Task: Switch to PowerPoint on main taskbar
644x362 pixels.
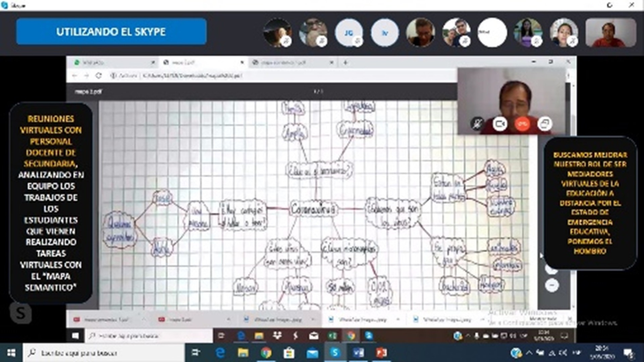Action: point(381,353)
